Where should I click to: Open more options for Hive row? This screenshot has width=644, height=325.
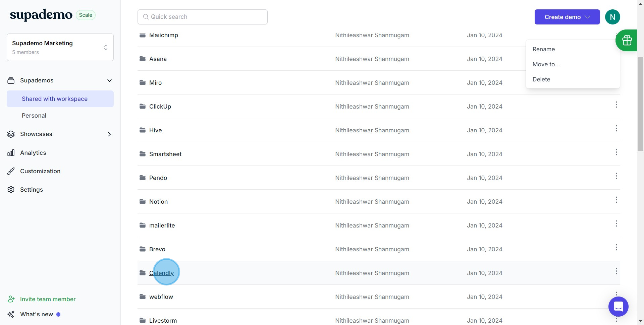point(616,128)
